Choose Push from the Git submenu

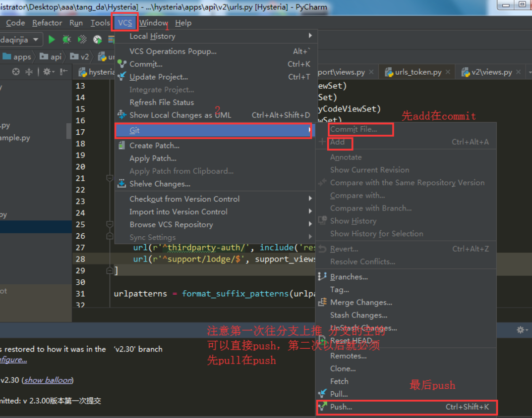point(341,407)
